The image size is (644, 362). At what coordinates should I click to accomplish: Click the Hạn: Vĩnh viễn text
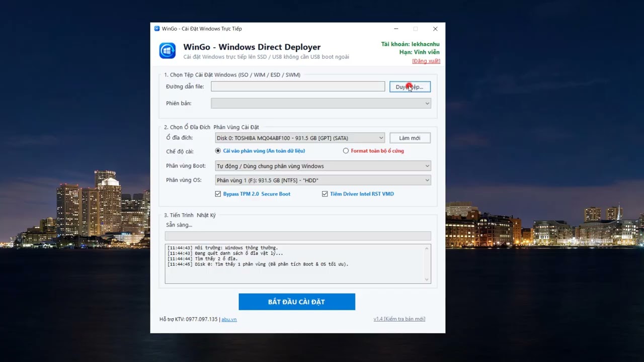[x=419, y=52]
